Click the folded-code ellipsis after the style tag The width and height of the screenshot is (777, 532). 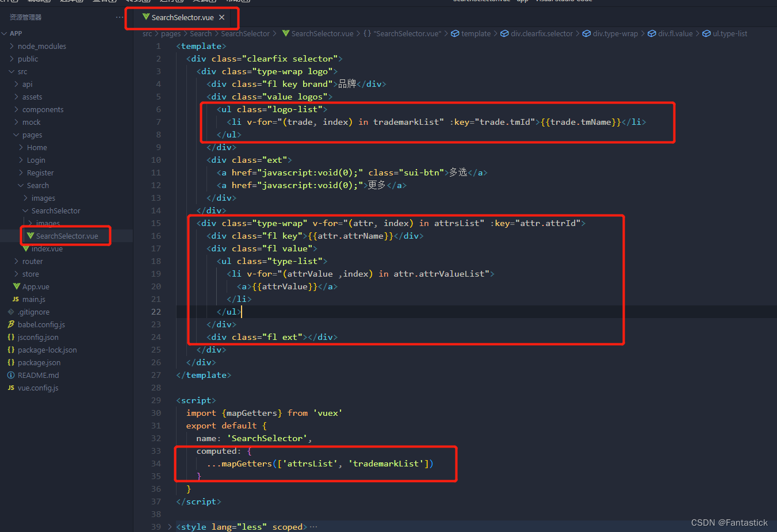click(x=313, y=527)
